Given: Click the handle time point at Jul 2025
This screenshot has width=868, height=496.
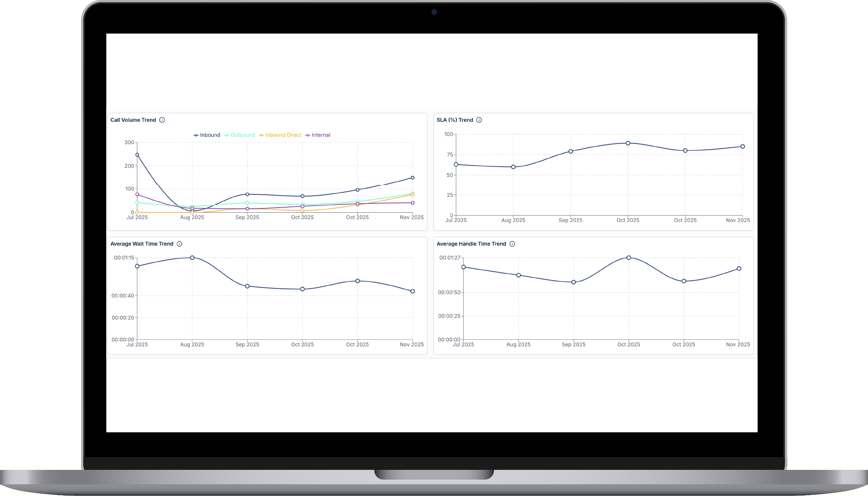Looking at the screenshot, I should click(463, 267).
